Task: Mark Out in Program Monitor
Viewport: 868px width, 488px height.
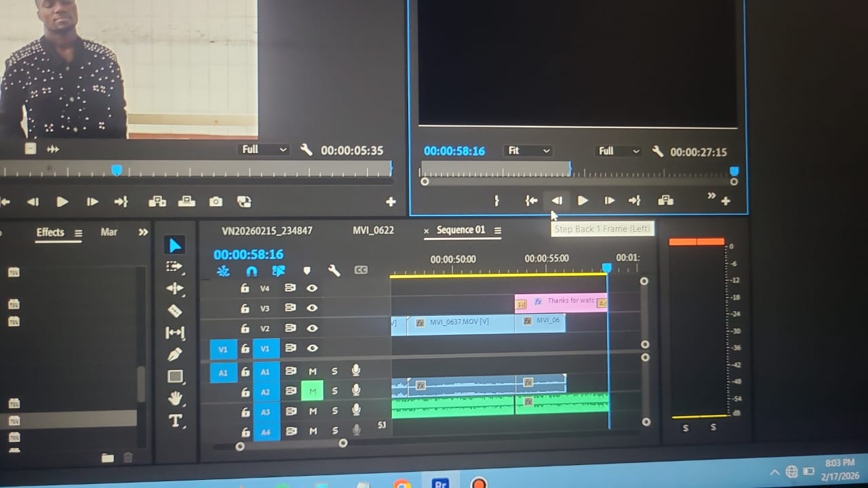Action: pos(496,201)
